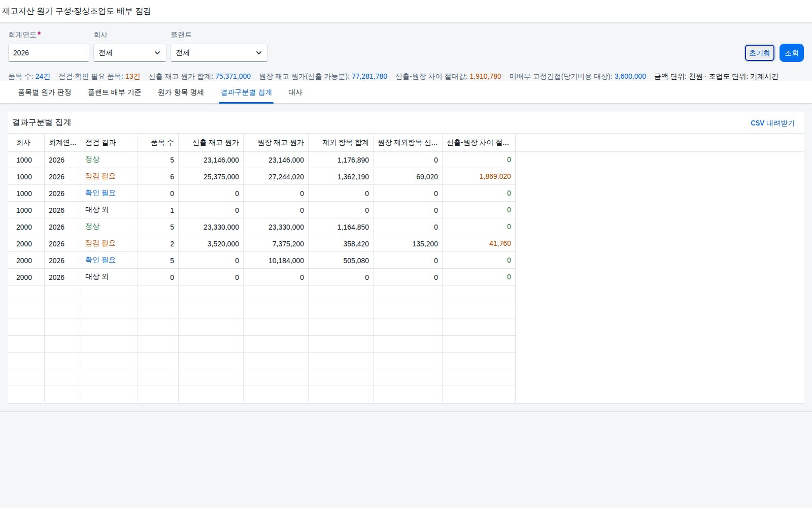
Task: Select the 정상 cell for company 2000
Action: pyautogui.click(x=109, y=227)
